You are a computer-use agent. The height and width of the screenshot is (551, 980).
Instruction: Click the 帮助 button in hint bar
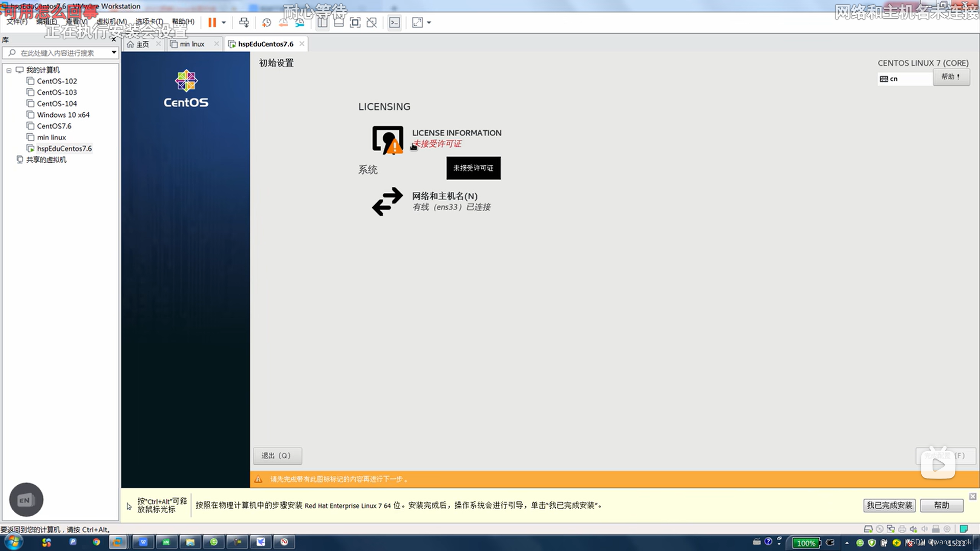(942, 505)
